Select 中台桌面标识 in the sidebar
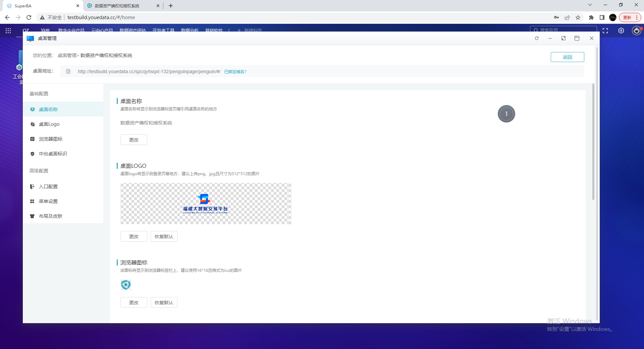Image resolution: width=644 pixels, height=349 pixels. [x=63, y=154]
